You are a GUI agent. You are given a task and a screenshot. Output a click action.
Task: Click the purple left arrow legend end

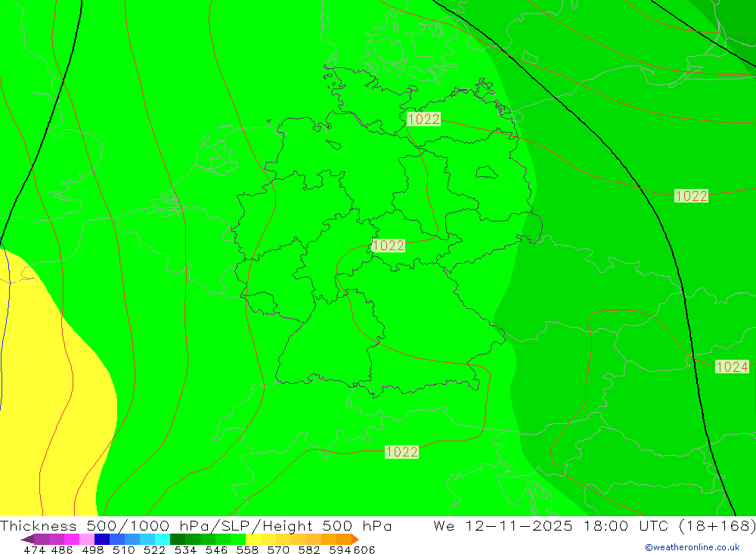(x=27, y=539)
